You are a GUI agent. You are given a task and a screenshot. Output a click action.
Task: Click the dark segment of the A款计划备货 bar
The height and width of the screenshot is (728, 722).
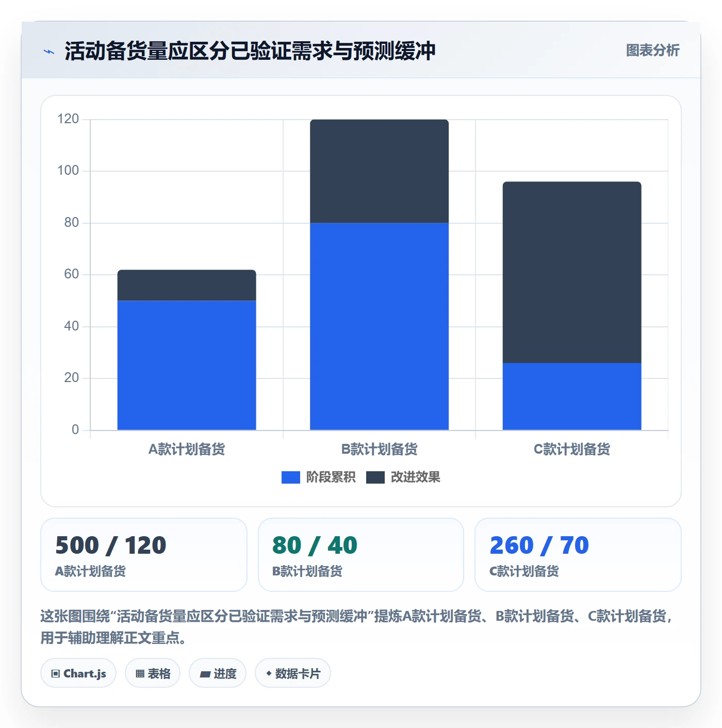[187, 285]
